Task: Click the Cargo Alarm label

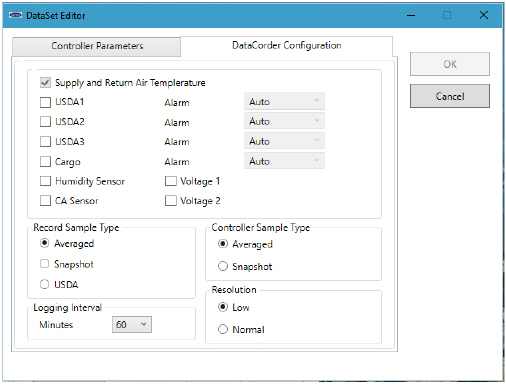Action: (177, 162)
